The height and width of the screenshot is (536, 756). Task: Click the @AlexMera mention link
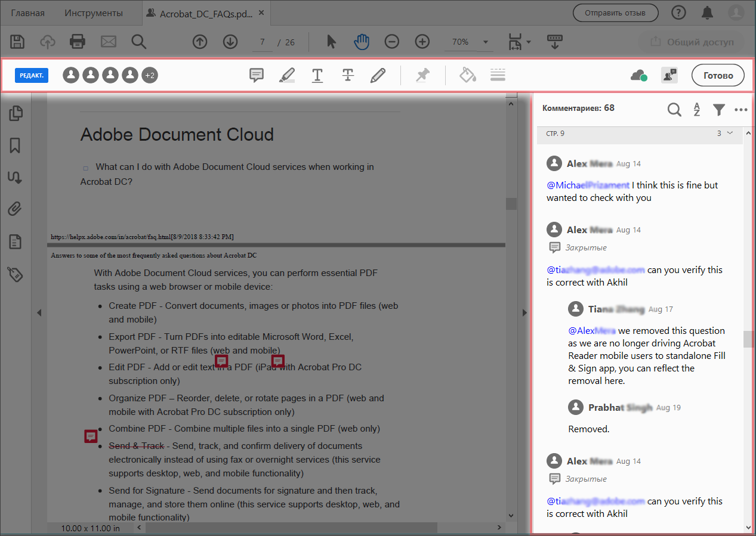[x=592, y=330]
